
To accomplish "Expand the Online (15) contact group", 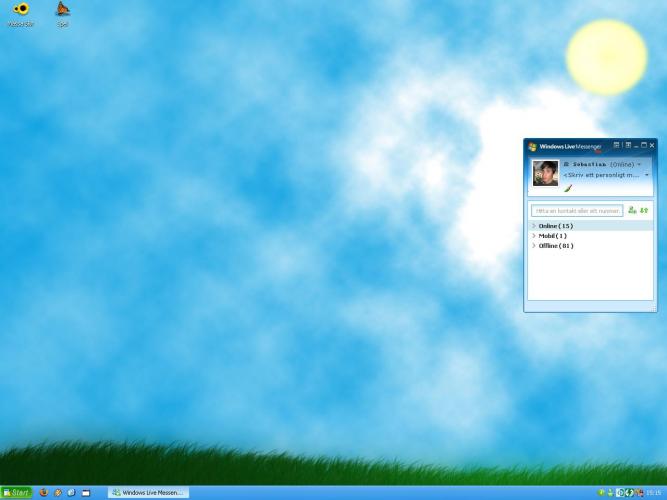I will pyautogui.click(x=590, y=226).
